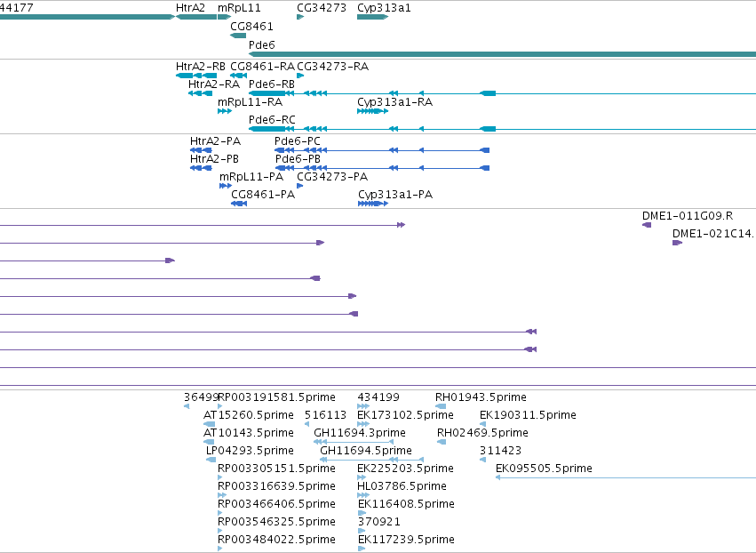
Task: Select the CG8461-PA protein label
Action: coord(263,195)
